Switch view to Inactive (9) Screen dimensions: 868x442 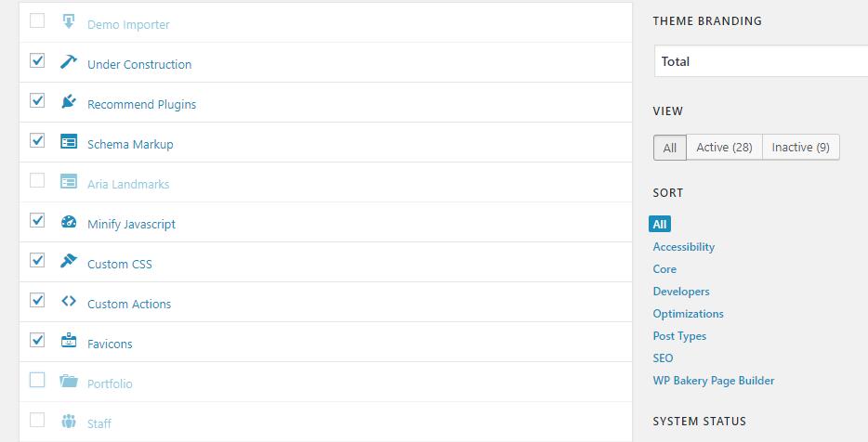pos(801,148)
